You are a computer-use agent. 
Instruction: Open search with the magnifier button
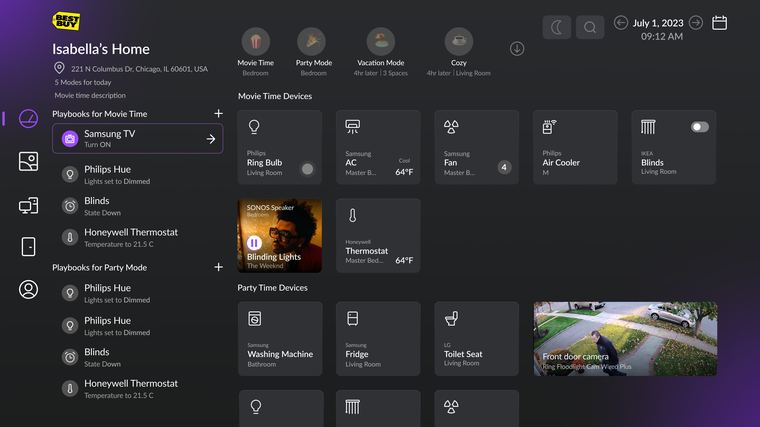[590, 27]
